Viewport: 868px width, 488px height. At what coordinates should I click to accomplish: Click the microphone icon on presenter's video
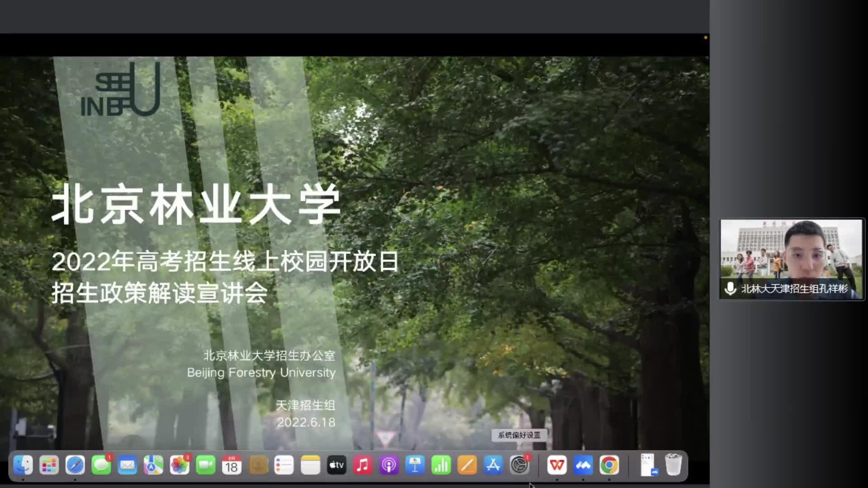pos(730,289)
